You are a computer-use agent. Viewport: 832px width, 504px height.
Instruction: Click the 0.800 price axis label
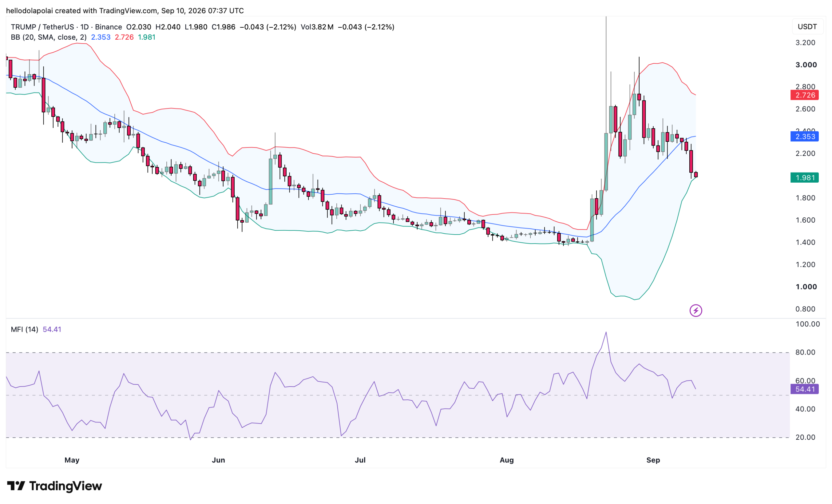[x=805, y=309]
